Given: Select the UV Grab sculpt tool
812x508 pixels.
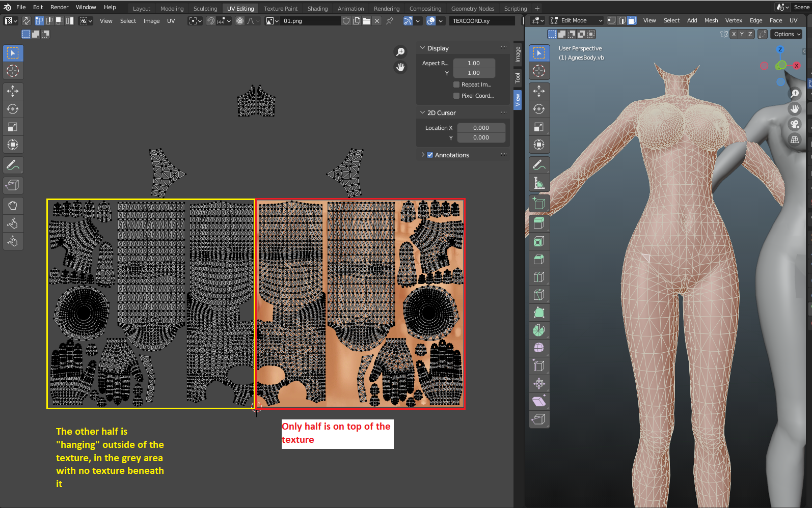Looking at the screenshot, I should click(x=13, y=206).
